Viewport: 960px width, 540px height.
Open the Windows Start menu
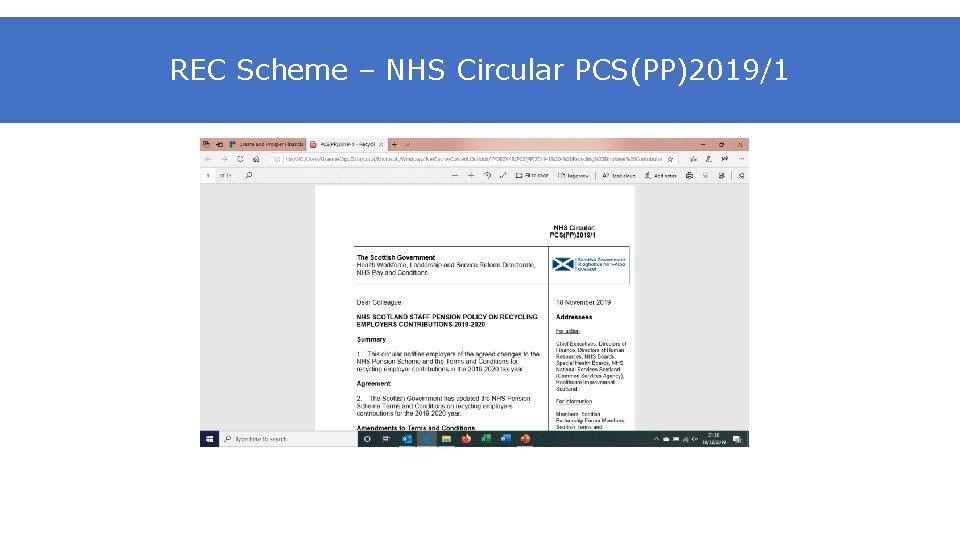(x=209, y=439)
